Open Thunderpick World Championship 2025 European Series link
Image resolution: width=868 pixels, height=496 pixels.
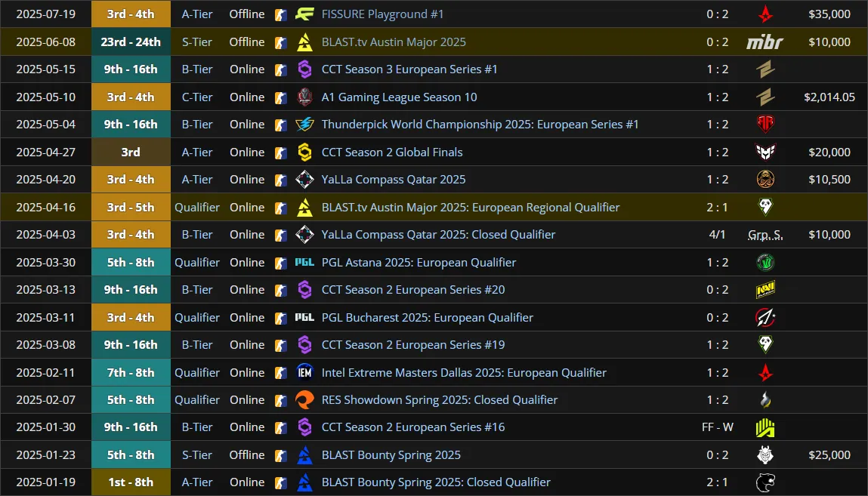480,125
